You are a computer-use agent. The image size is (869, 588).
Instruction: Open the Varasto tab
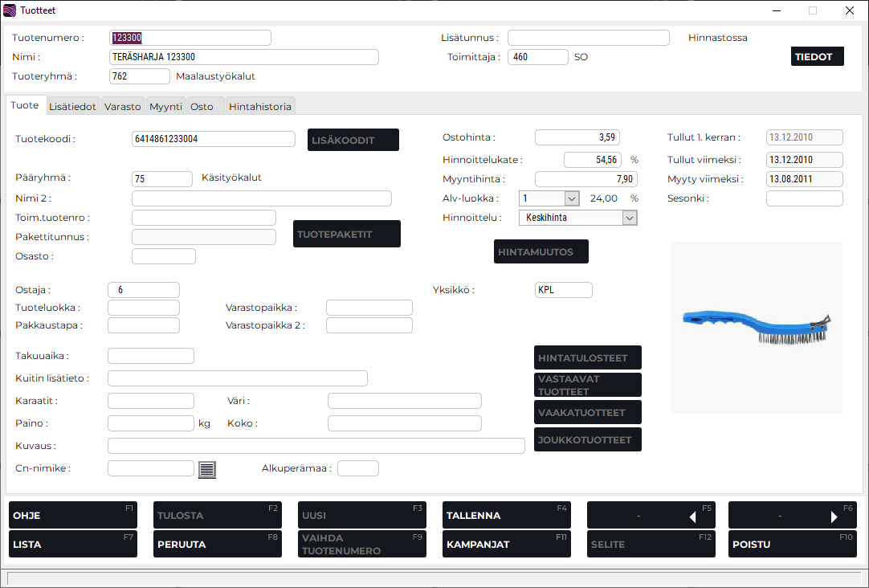[123, 106]
